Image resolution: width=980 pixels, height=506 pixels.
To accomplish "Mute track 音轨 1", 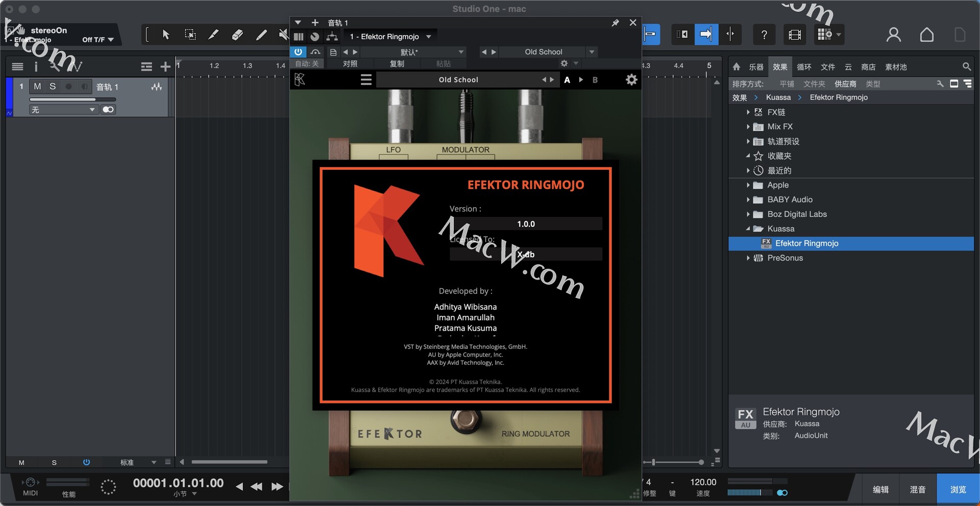I will click(37, 87).
